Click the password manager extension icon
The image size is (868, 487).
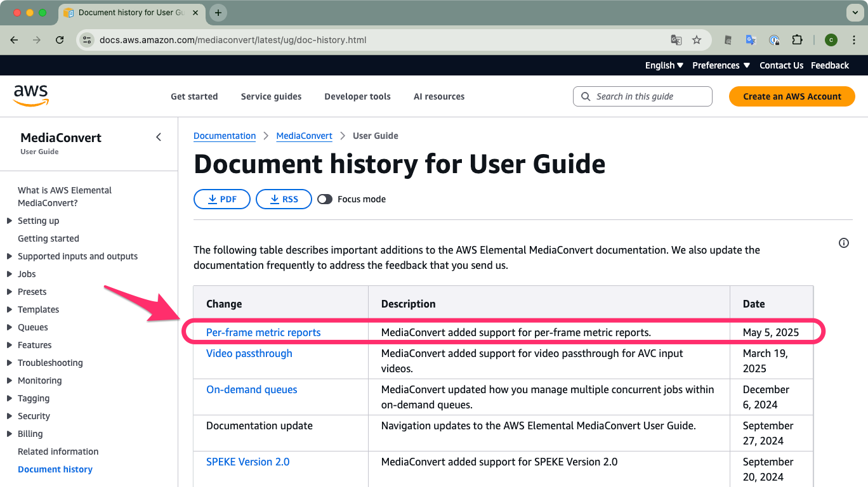coord(774,40)
